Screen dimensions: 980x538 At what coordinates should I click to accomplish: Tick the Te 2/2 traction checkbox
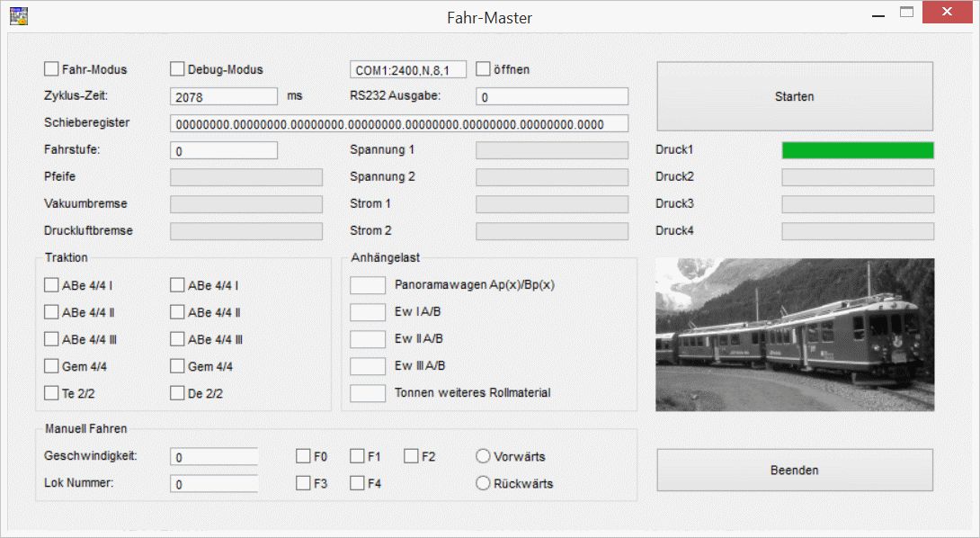(x=51, y=393)
